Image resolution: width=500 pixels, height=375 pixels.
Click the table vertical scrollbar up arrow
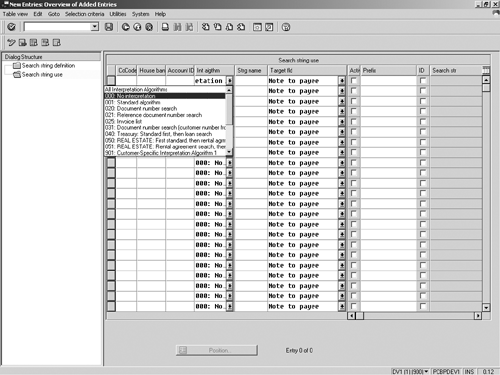pyautogui.click(x=486, y=80)
